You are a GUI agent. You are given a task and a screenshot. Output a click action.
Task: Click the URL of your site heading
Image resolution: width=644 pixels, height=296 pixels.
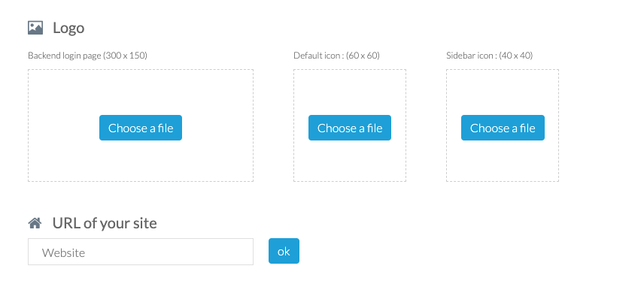[105, 223]
